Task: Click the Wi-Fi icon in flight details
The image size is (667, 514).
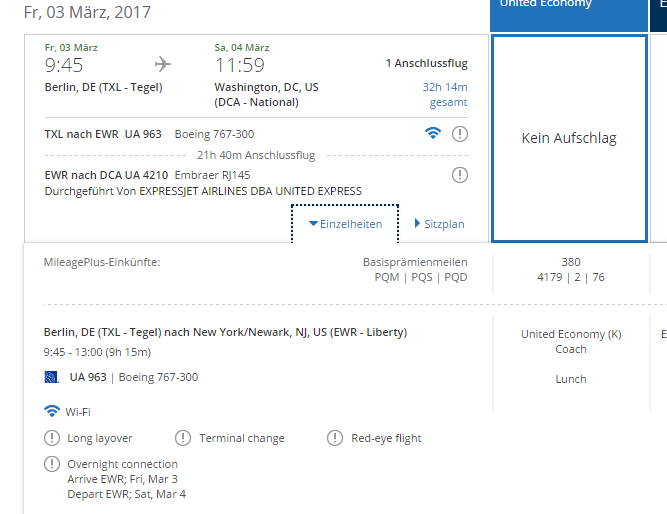Action: click(x=52, y=411)
